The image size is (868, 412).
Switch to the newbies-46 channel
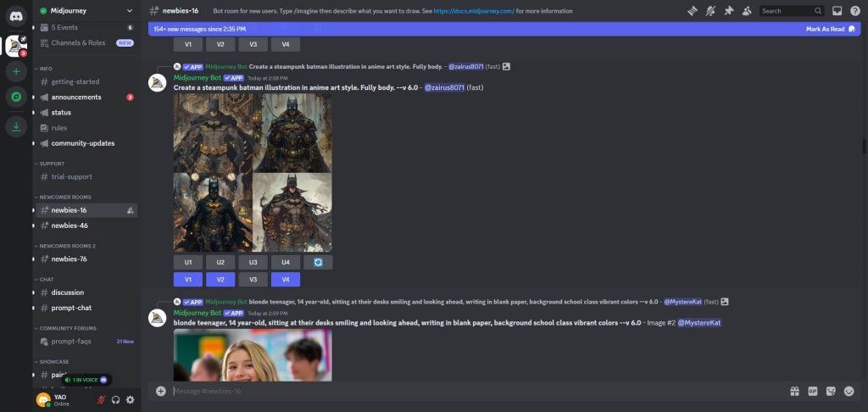coord(70,225)
